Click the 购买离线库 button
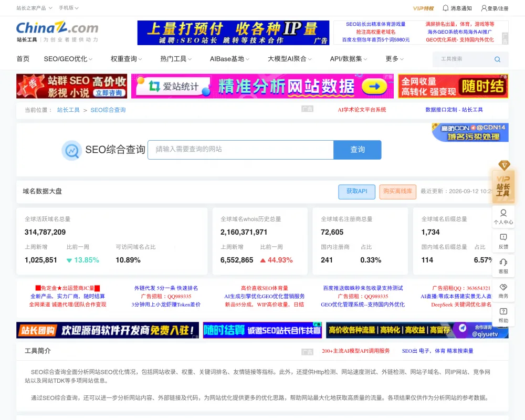The height and width of the screenshot is (420, 525). click(397, 192)
